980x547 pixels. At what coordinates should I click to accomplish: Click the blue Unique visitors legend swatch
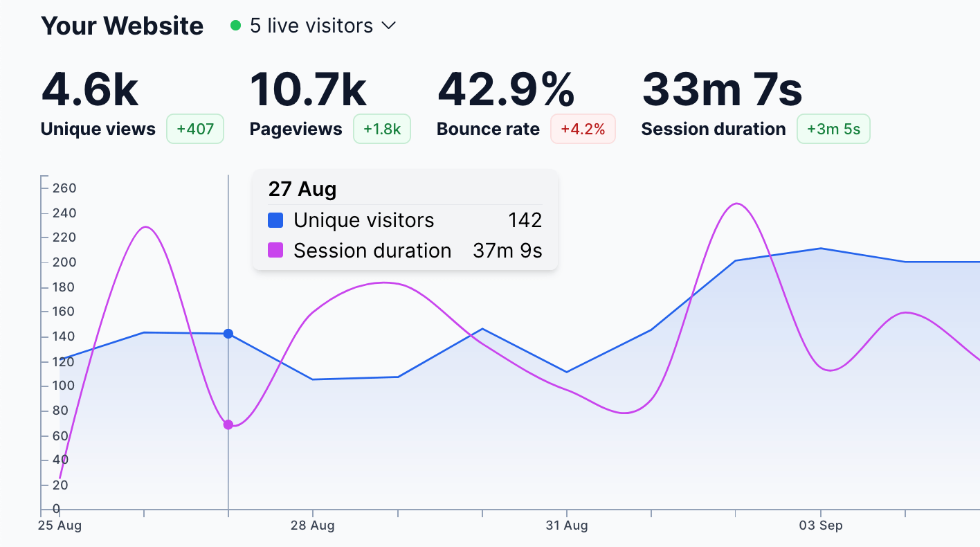click(275, 220)
